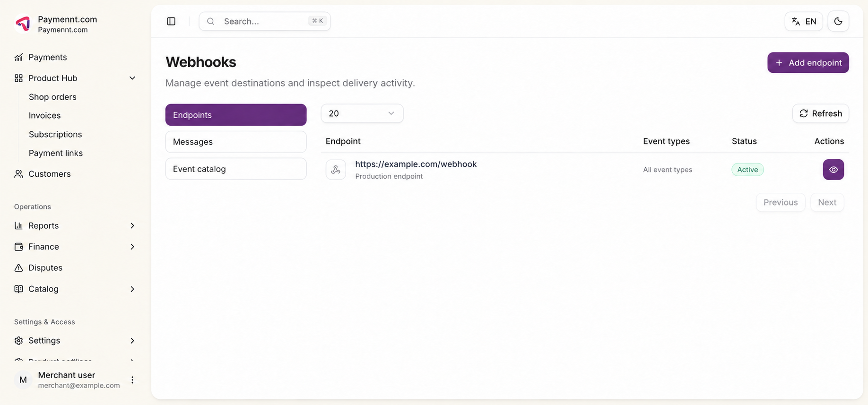Open the EN language selector

[x=804, y=21]
